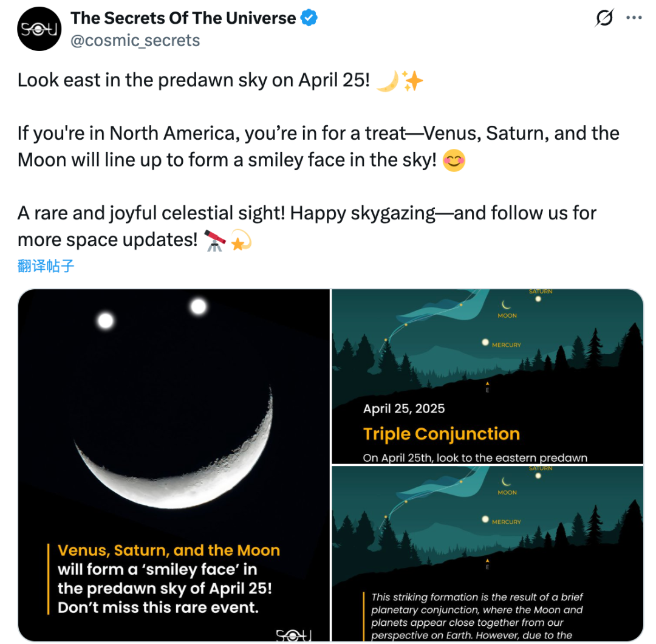This screenshot has width=656, height=644.
Task: Click the dizzy star emoji
Action: (x=241, y=240)
